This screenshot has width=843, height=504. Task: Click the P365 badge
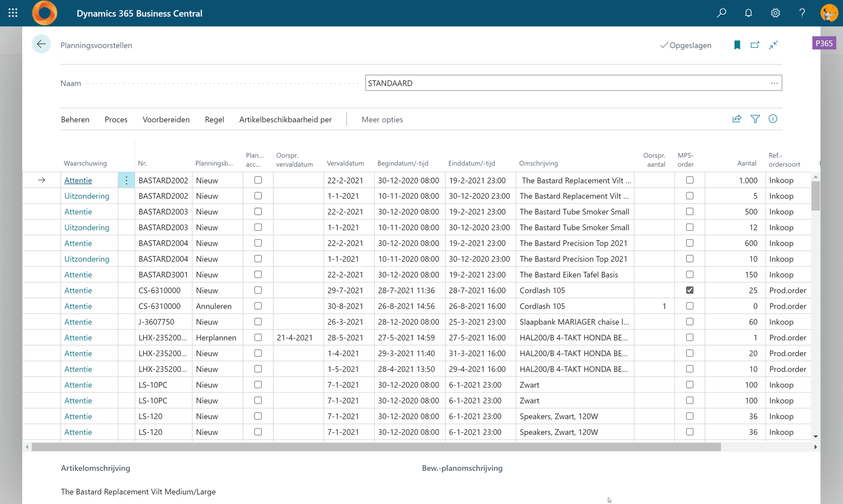point(824,43)
